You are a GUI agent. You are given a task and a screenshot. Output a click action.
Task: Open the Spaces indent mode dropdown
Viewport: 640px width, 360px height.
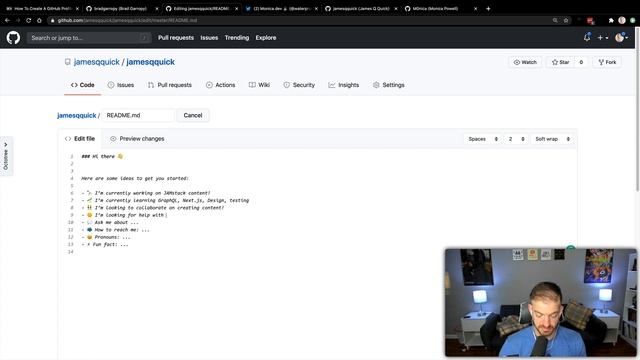[483, 139]
